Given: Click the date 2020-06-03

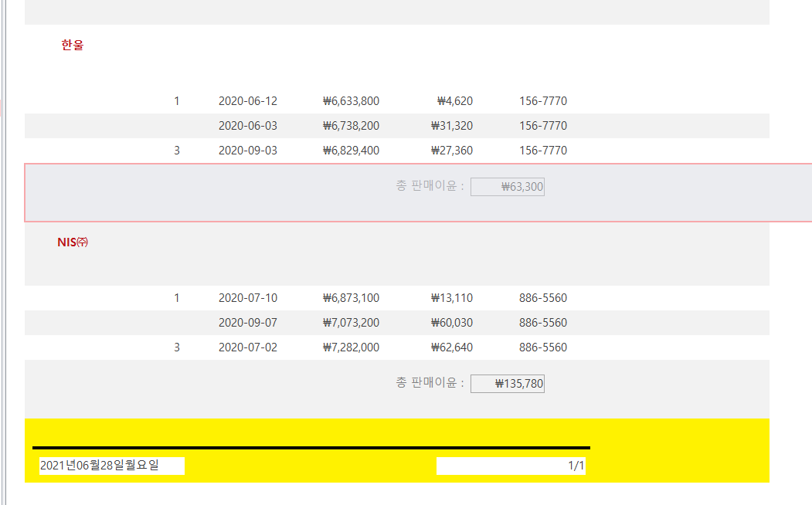Looking at the screenshot, I should click(x=247, y=126).
